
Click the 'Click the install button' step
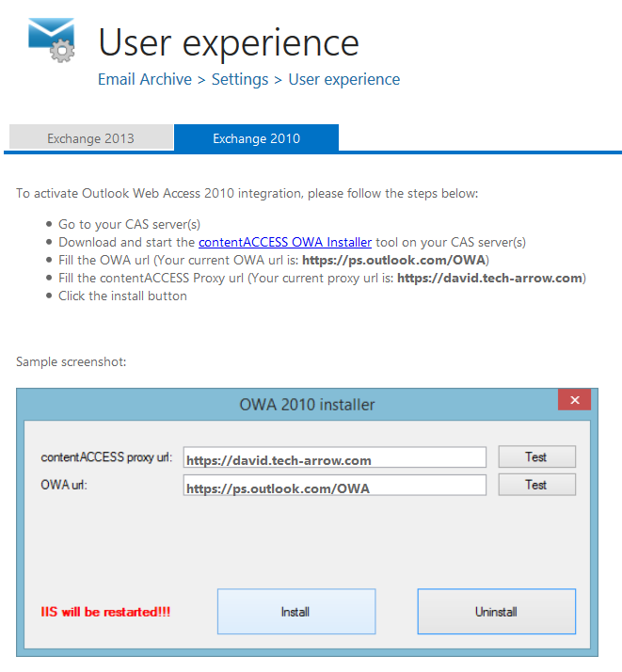coord(122,296)
